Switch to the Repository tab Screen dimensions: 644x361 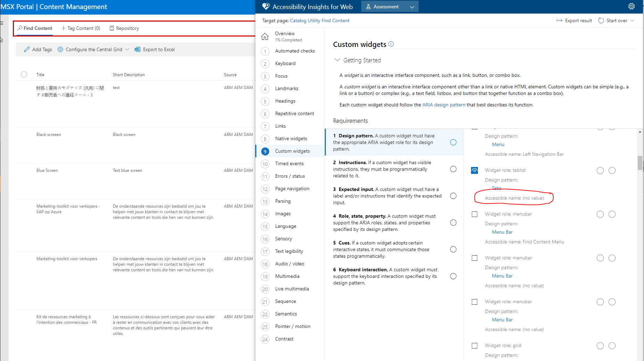(x=124, y=28)
